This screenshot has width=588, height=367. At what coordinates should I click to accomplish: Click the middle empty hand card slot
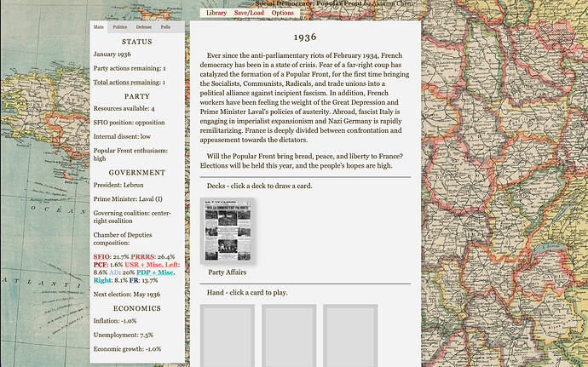pos(289,335)
